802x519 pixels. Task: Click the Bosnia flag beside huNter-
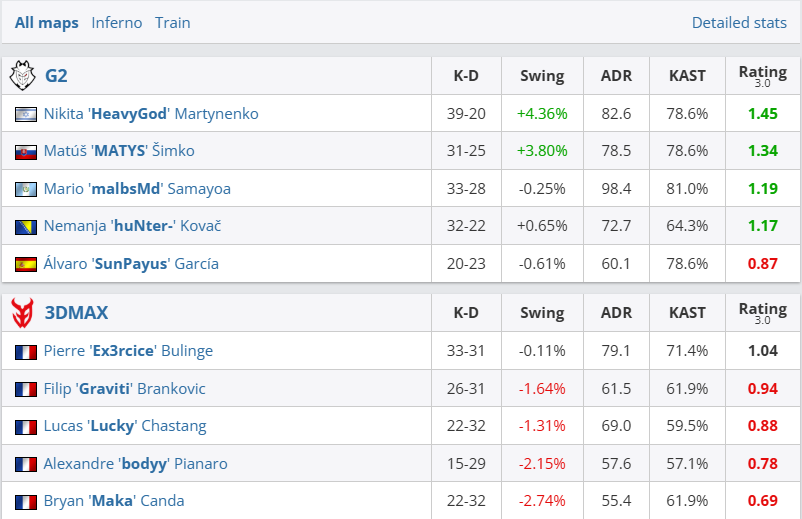[26, 227]
